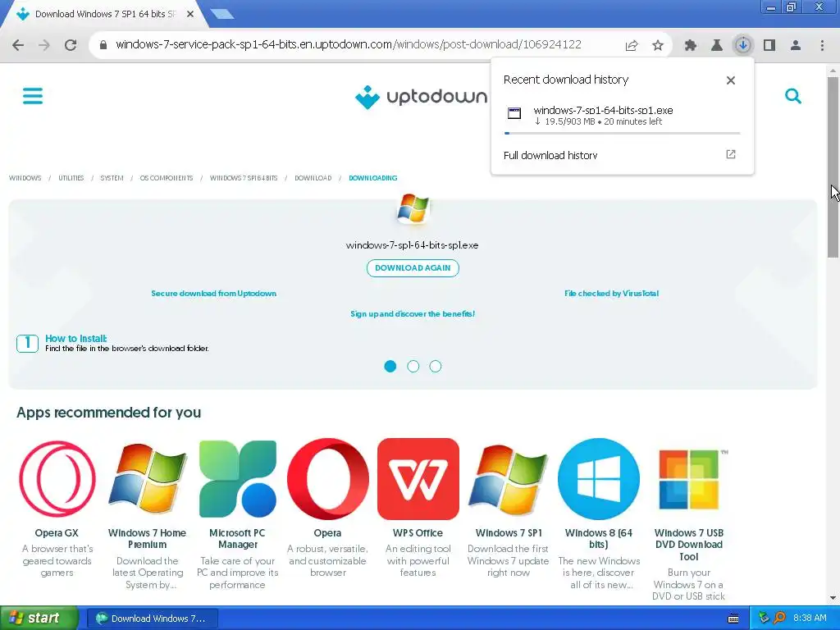Share this page via the share icon

(x=632, y=46)
